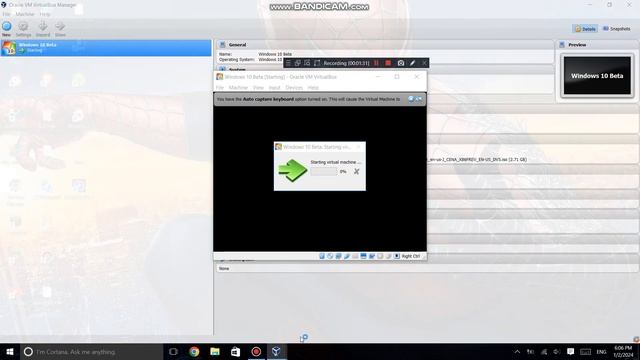The height and width of the screenshot is (360, 640).
Task: Open the Input menu in the VM window
Action: point(274,87)
